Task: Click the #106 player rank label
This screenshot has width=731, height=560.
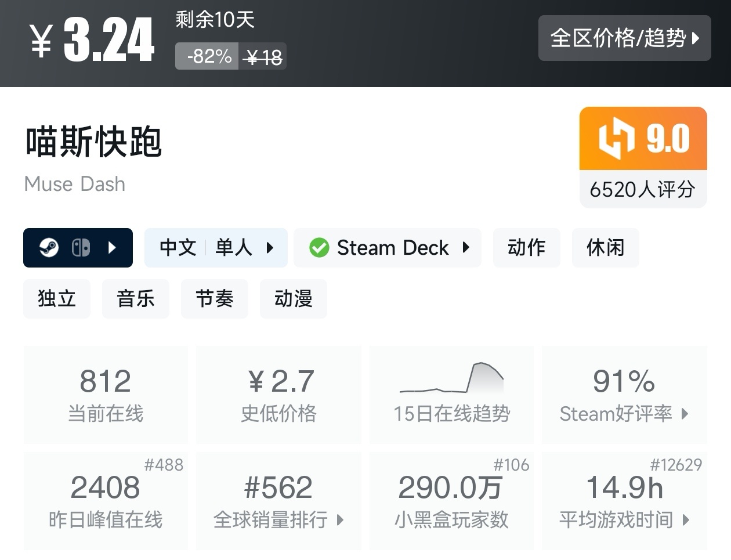Action: point(511,465)
